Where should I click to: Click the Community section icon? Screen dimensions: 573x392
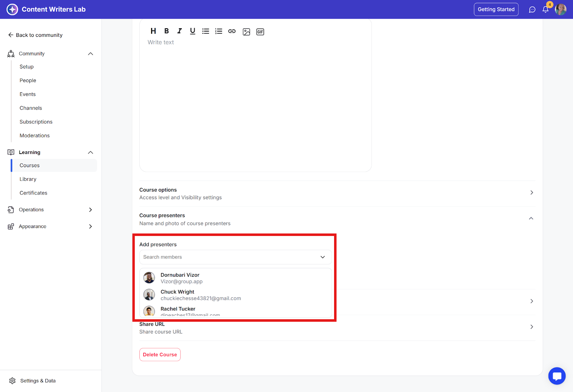pos(11,54)
